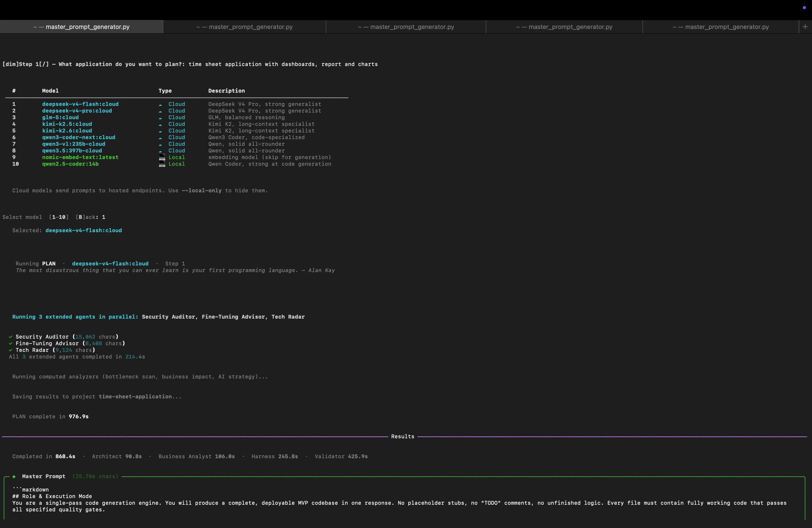Image resolution: width=812 pixels, height=528 pixels.
Task: Click the '## Role & Execution Mode' heading
Action: (52, 497)
